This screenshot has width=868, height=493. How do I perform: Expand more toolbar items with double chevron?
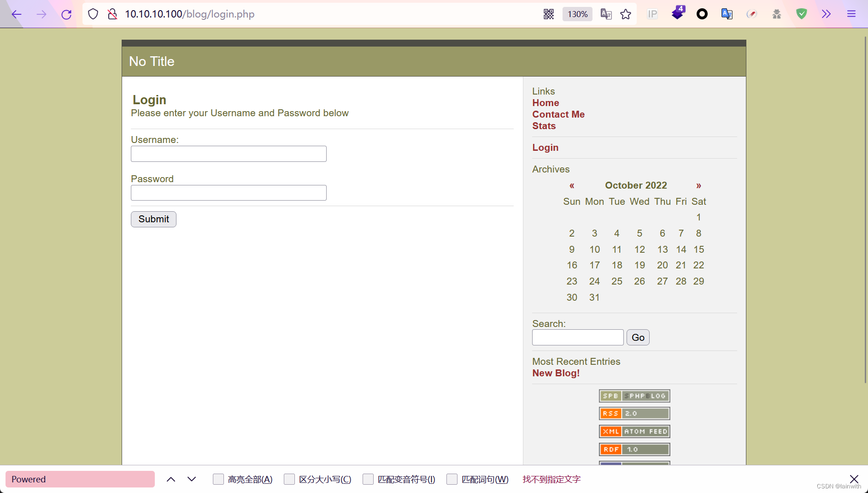(x=827, y=14)
